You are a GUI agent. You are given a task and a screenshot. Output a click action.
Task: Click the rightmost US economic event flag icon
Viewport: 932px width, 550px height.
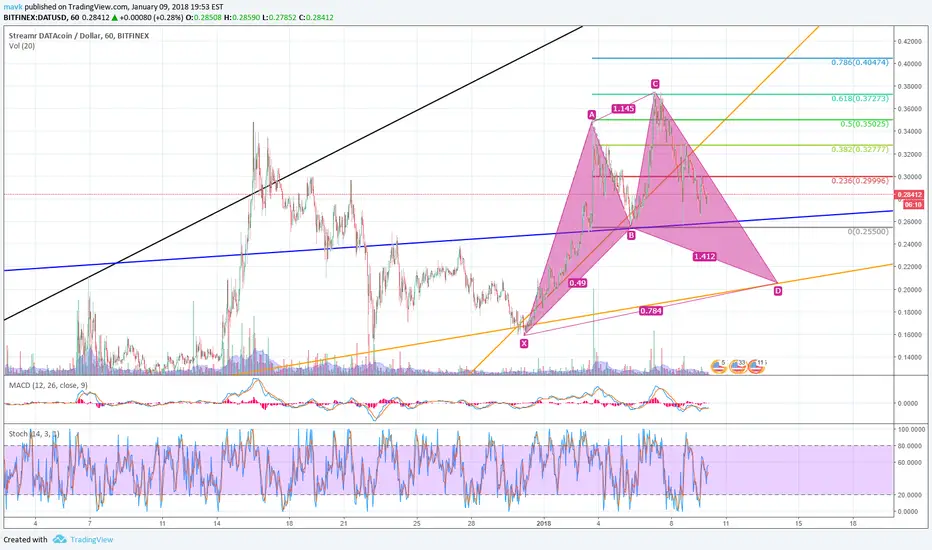tap(756, 366)
